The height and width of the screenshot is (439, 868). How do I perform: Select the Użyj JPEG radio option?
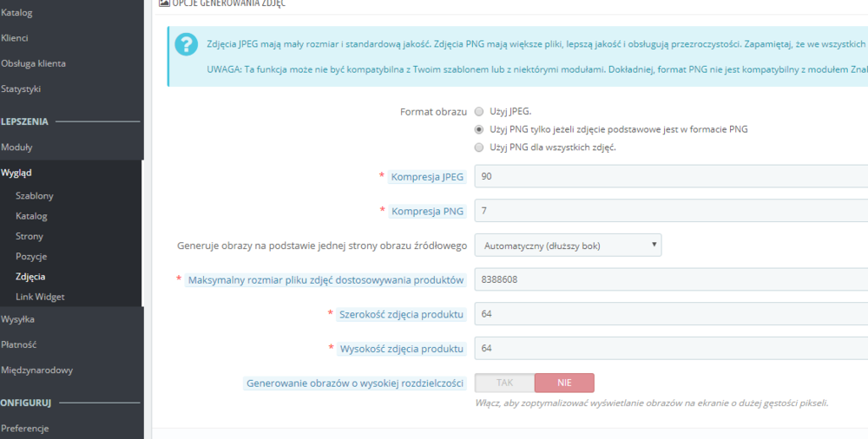[479, 111]
